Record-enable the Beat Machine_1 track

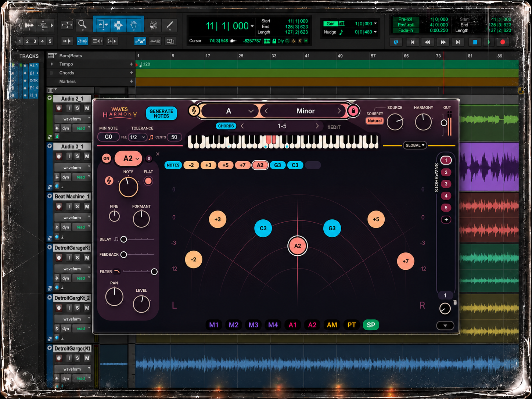point(59,206)
